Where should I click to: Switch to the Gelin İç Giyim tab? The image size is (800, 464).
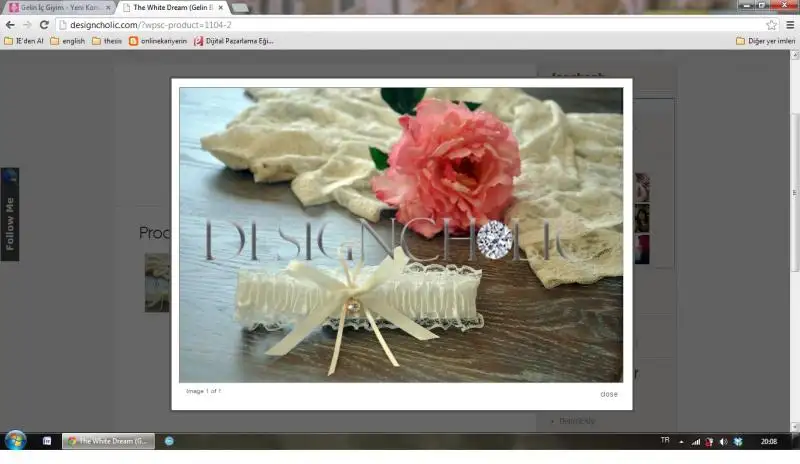tap(58, 7)
